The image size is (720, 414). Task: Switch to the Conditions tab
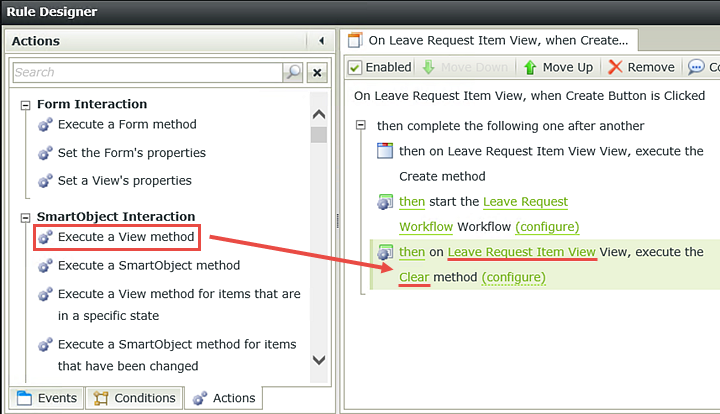point(135,398)
